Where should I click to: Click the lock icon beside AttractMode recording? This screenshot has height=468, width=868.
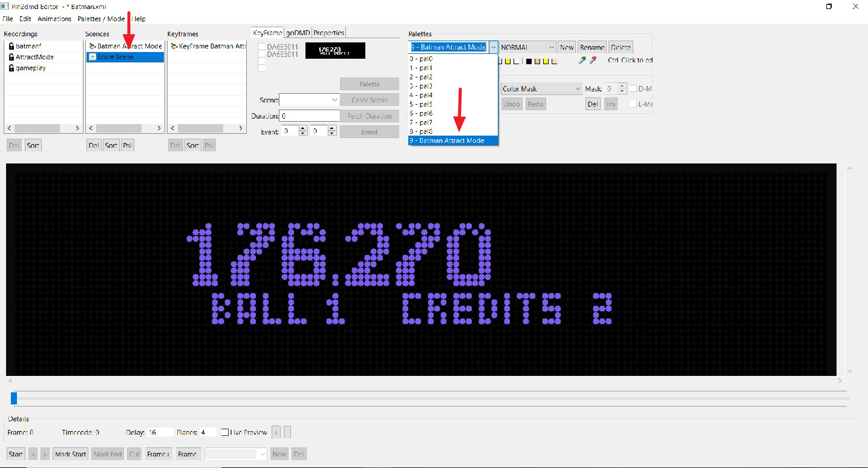pos(11,57)
